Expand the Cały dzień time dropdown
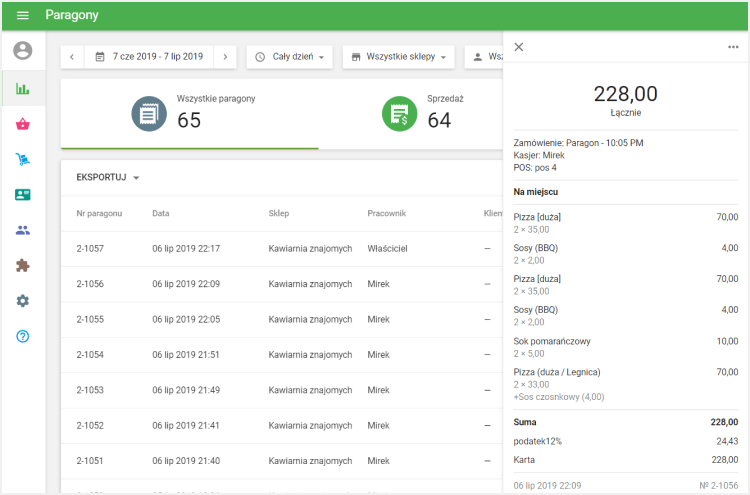The image size is (750, 495). 290,57
